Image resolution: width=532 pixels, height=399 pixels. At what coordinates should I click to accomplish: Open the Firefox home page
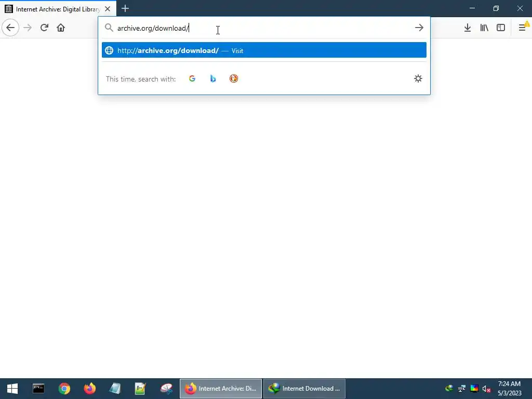pyautogui.click(x=61, y=28)
